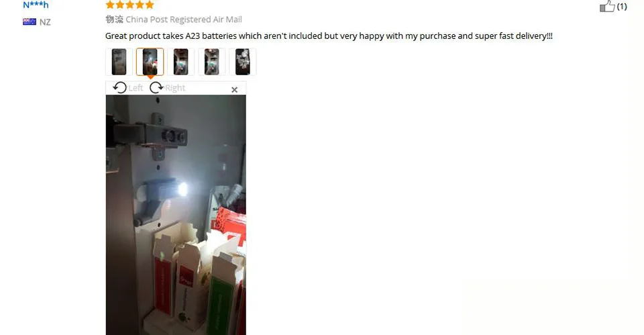Open the fourth review photo thumbnail
The height and width of the screenshot is (335, 644).
211,62
